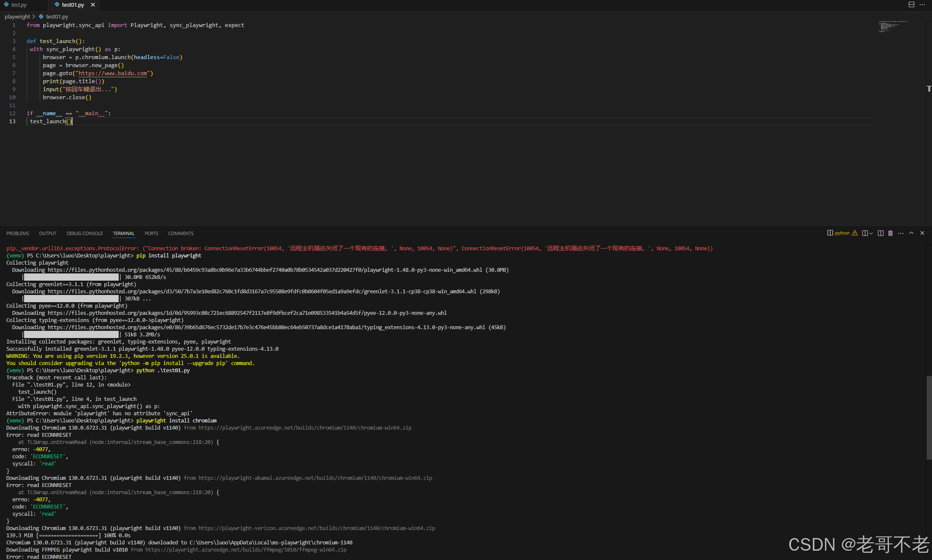Click the breadcrumb chevron after playwright

click(x=34, y=16)
